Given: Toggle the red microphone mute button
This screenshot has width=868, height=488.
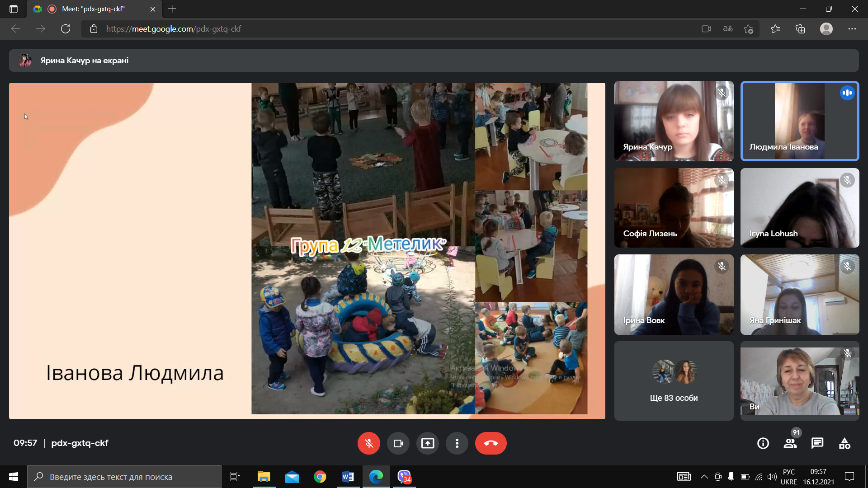Looking at the screenshot, I should pos(368,443).
